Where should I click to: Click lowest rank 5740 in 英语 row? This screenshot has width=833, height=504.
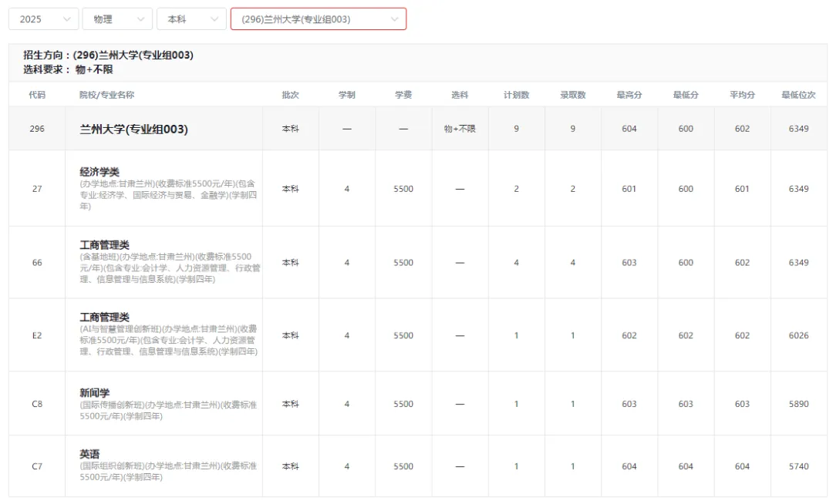point(798,466)
